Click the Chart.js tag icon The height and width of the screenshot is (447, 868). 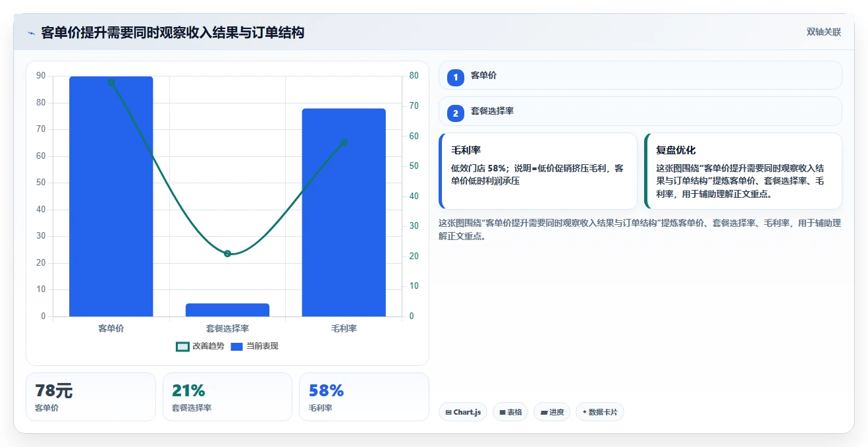[x=448, y=413]
